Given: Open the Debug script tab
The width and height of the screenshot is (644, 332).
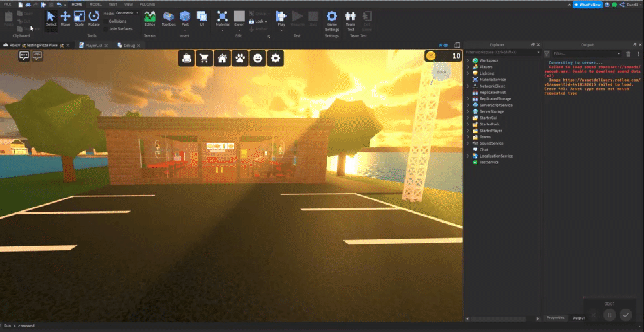Looking at the screenshot, I should 129,45.
